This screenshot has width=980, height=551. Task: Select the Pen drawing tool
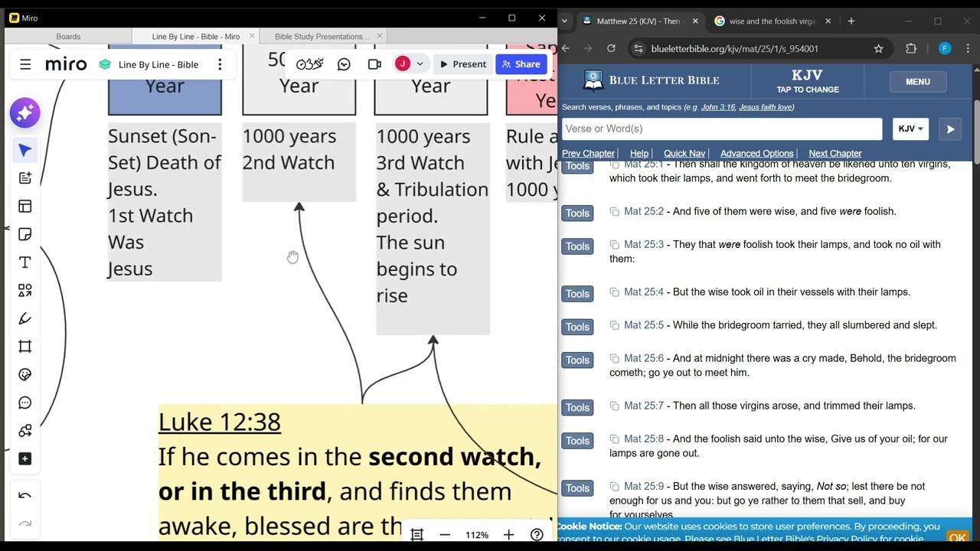point(24,318)
